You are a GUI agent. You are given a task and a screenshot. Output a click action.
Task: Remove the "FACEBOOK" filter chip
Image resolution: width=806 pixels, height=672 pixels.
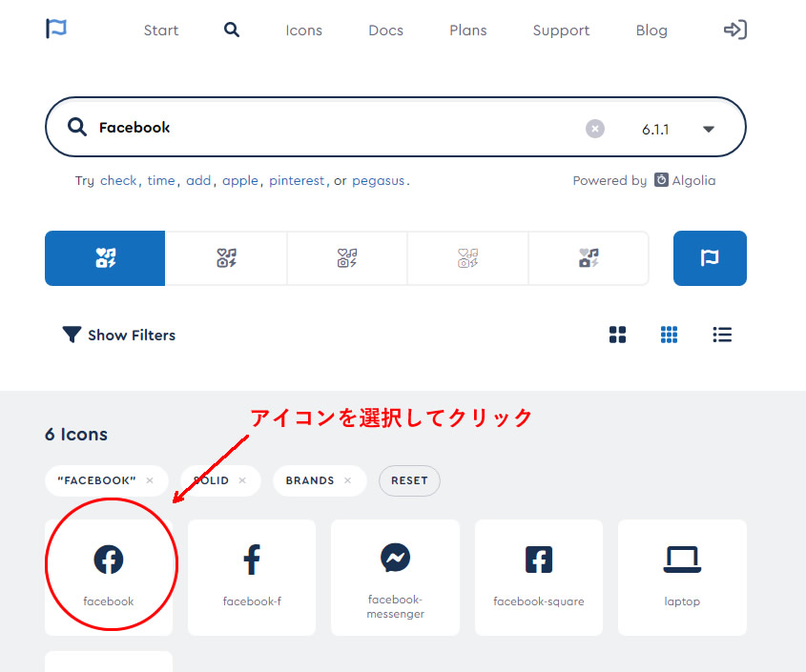tap(150, 480)
